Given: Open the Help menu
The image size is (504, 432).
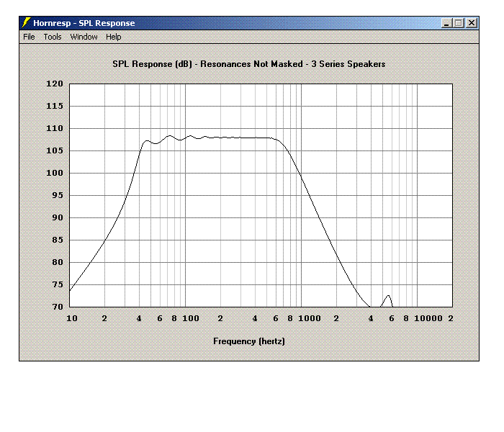Looking at the screenshot, I should point(114,37).
